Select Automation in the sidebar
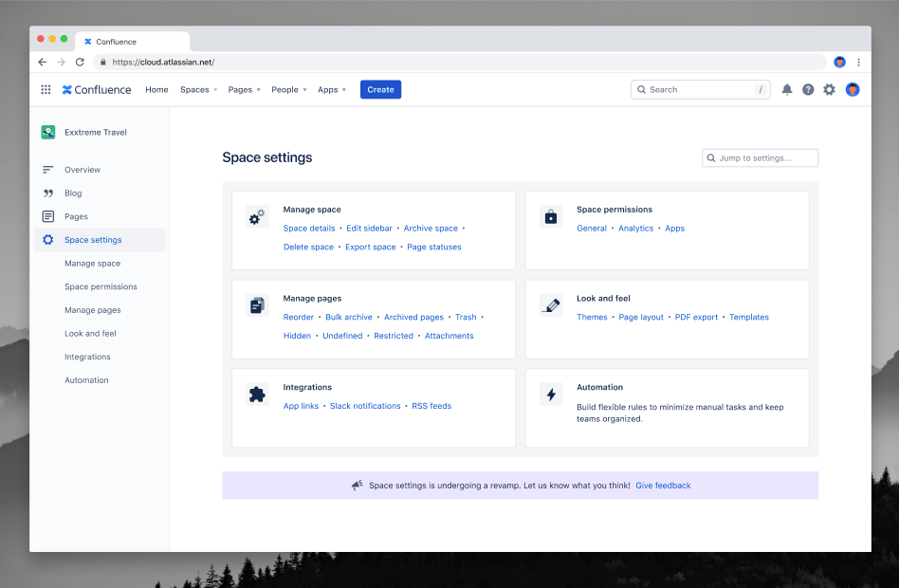This screenshot has height=588, width=899. tap(86, 380)
